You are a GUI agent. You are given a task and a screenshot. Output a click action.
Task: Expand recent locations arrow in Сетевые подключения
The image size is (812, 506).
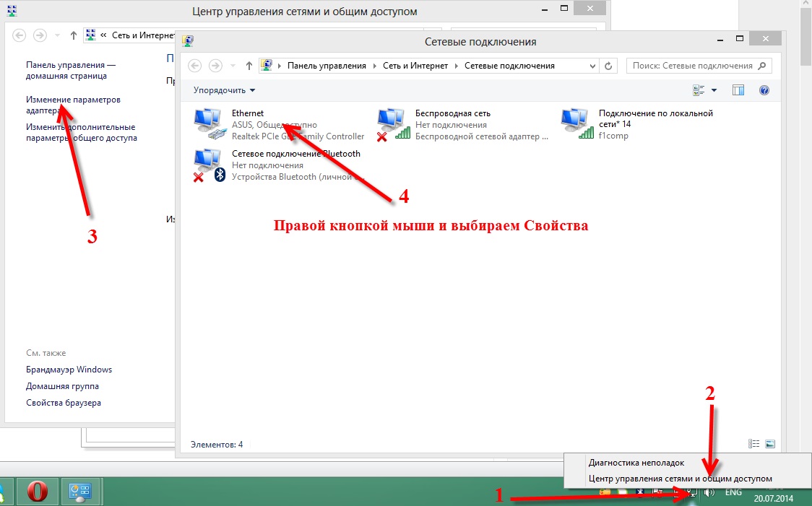click(233, 66)
